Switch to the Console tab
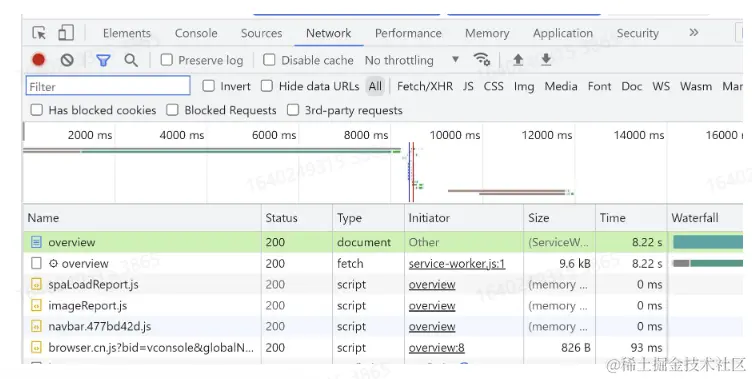The height and width of the screenshot is (379, 752). pyautogui.click(x=196, y=33)
